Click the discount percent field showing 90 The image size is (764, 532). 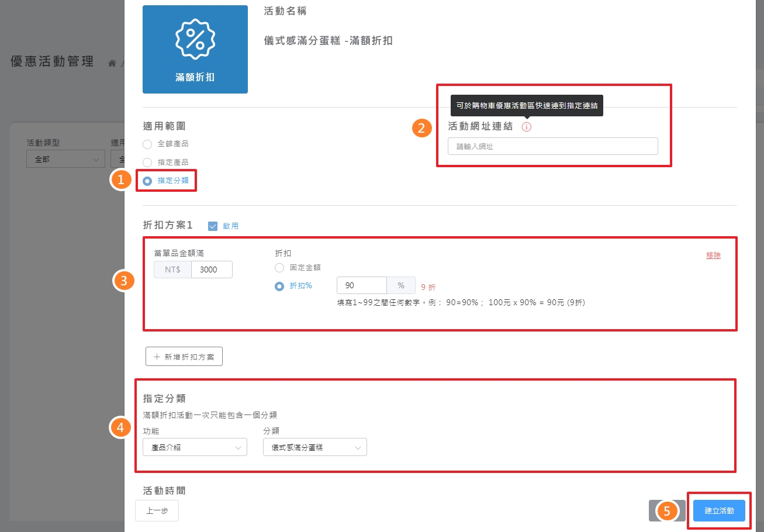coord(361,285)
